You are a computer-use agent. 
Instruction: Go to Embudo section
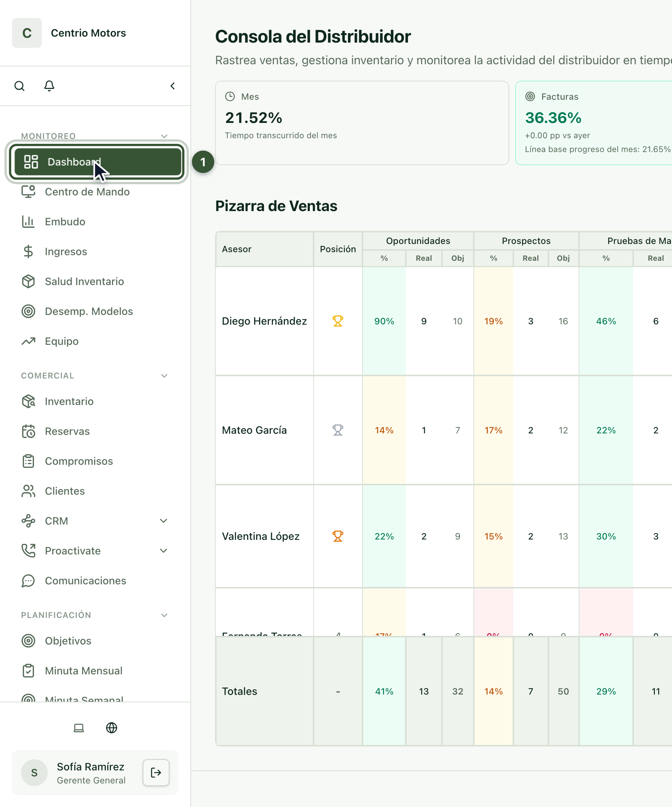point(95,222)
